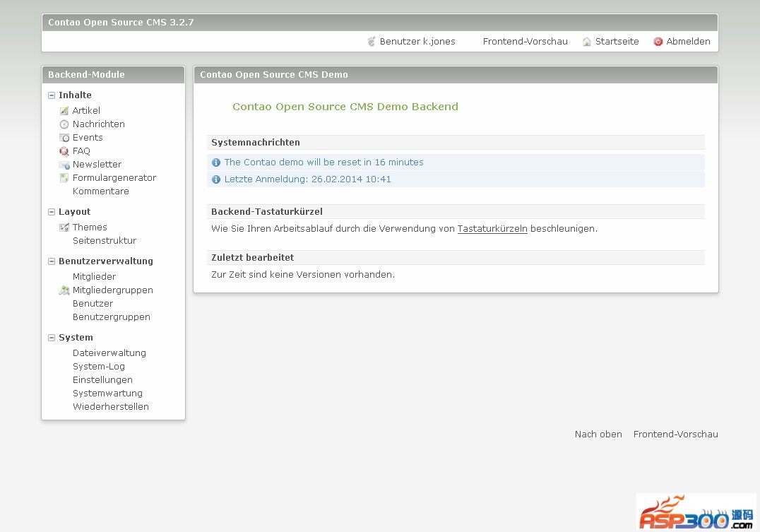Click the System group heading

(76, 338)
